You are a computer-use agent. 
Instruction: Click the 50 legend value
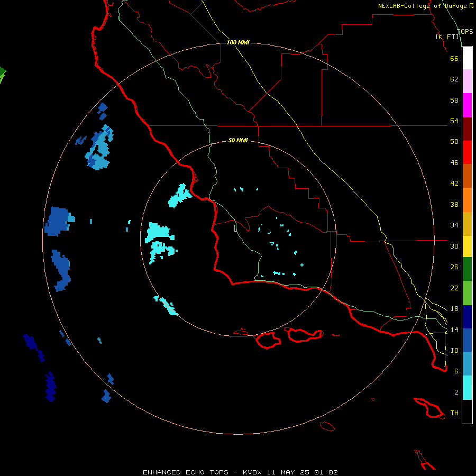[454, 142]
